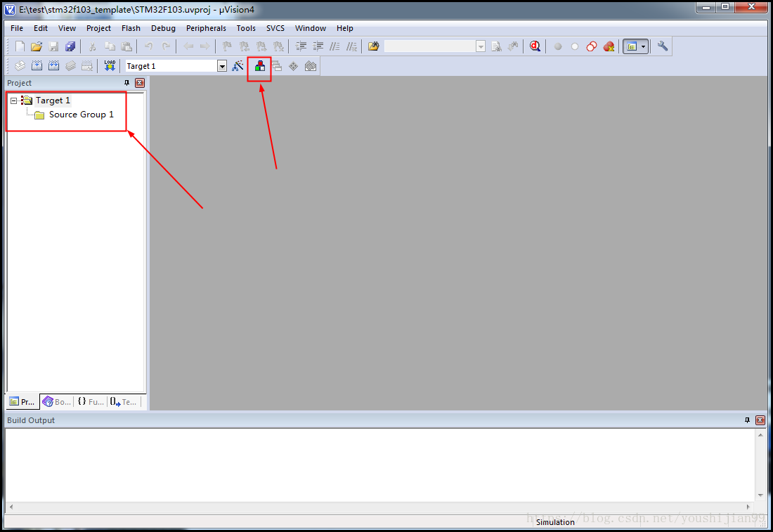773x532 pixels.
Task: Click the Kill All Breakpoints icon
Action: [609, 46]
